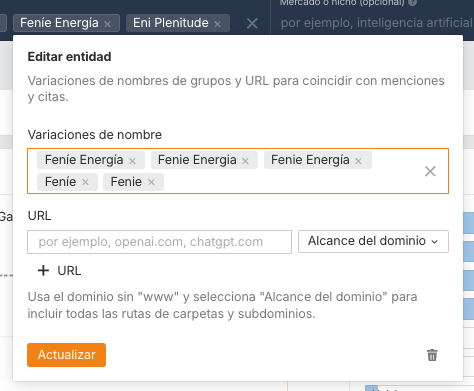Remove 'Fenie' name variation tag
Screen dimensions: 474x391
[151, 182]
